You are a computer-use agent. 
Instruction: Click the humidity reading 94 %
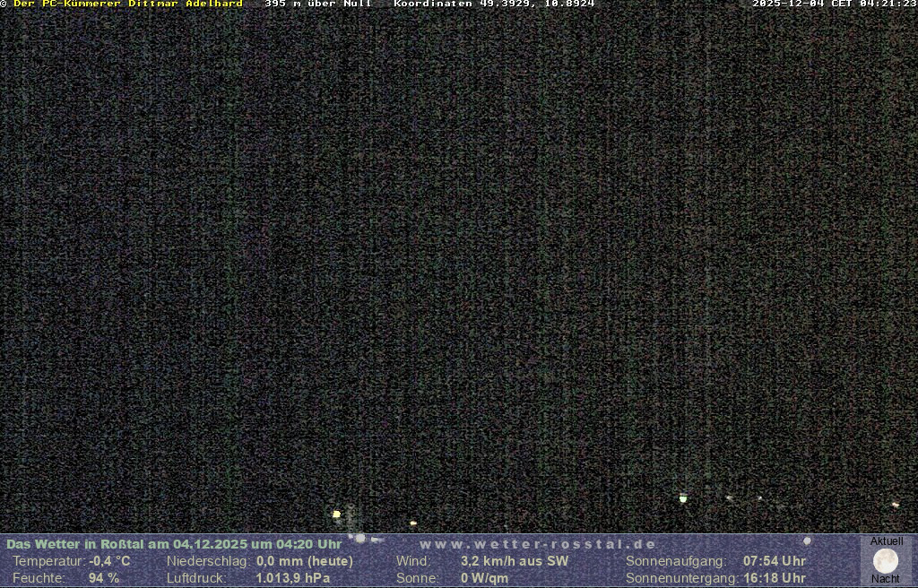(103, 578)
